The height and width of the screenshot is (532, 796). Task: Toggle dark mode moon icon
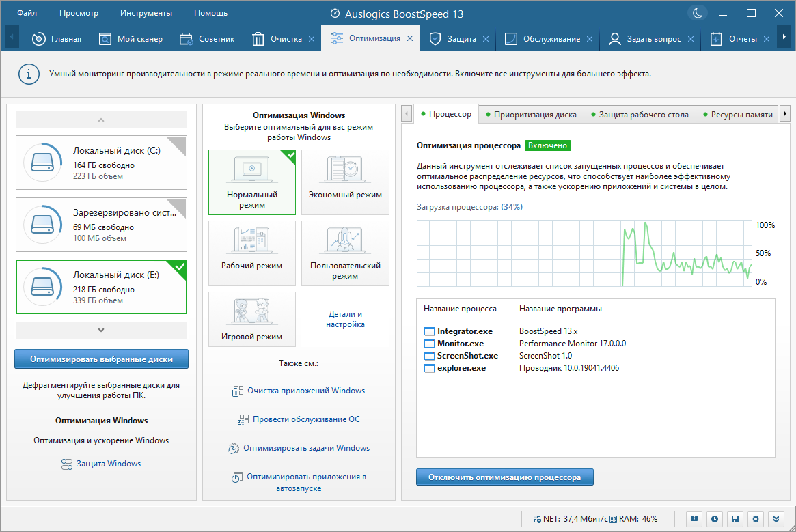point(698,14)
